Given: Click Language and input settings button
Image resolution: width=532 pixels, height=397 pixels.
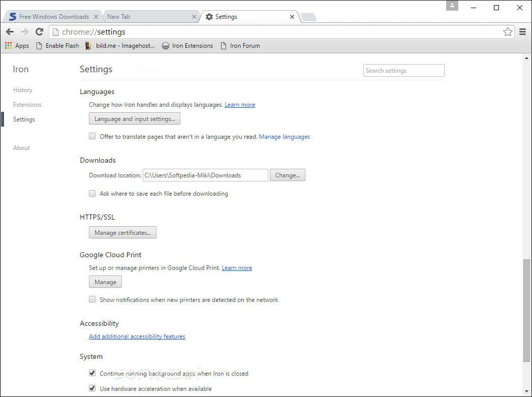Looking at the screenshot, I should tap(134, 119).
